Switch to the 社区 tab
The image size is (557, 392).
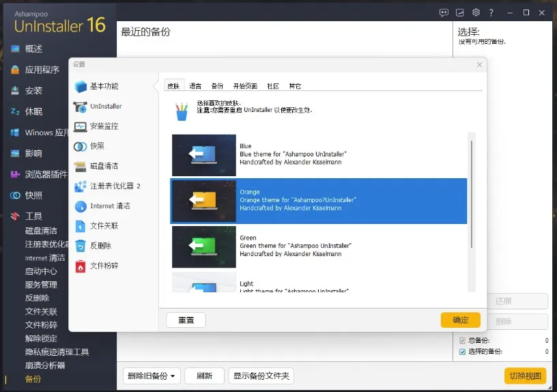pyautogui.click(x=273, y=85)
